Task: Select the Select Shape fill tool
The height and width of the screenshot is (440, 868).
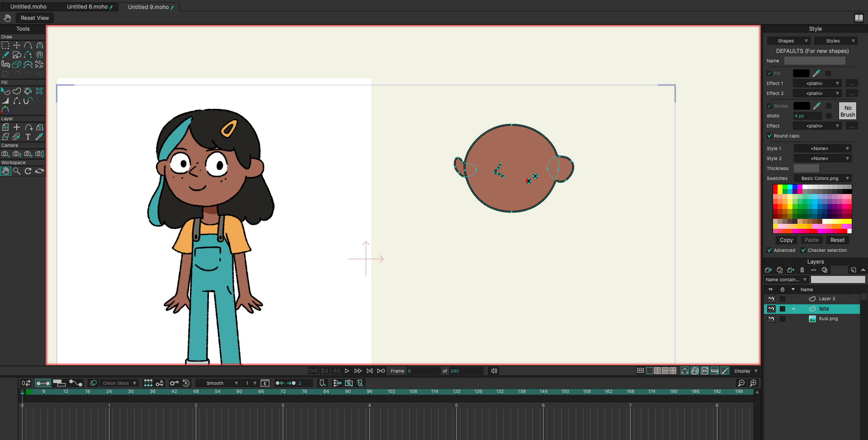Action: tap(5, 91)
